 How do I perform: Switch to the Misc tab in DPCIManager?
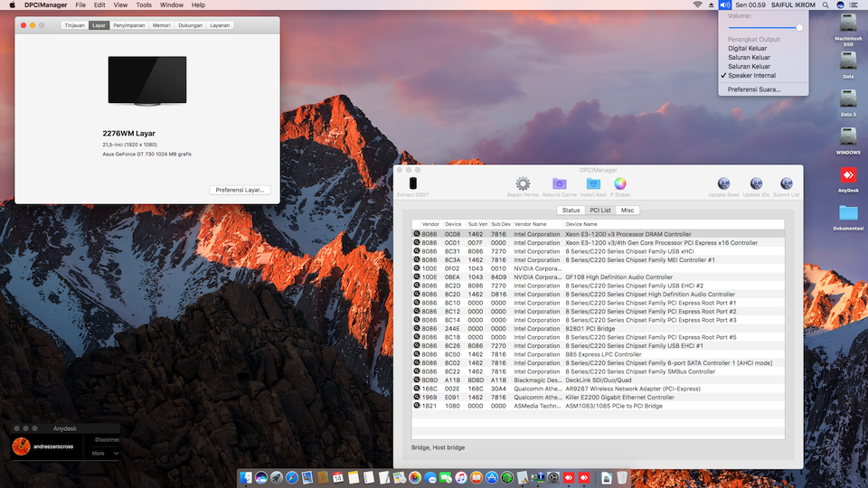[627, 211]
